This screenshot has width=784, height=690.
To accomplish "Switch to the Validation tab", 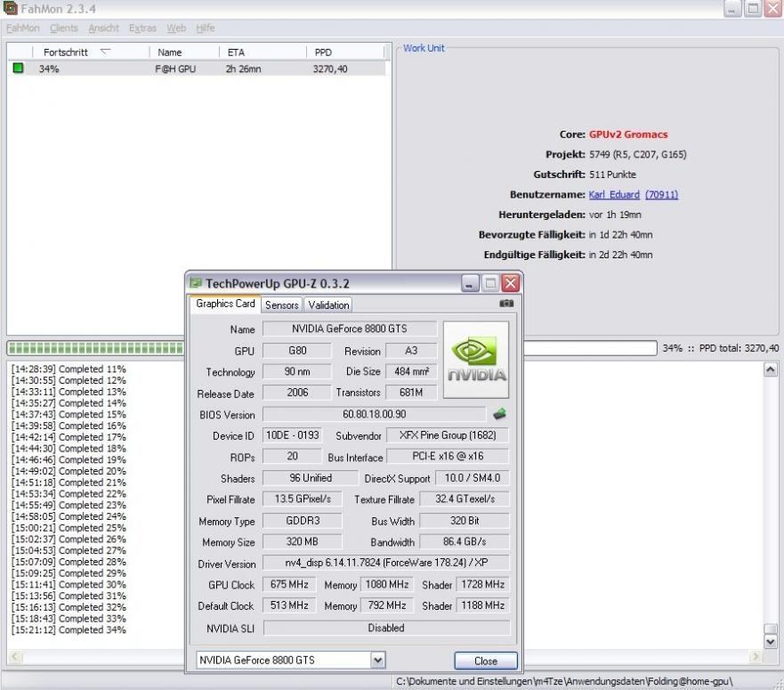I will pos(328,304).
